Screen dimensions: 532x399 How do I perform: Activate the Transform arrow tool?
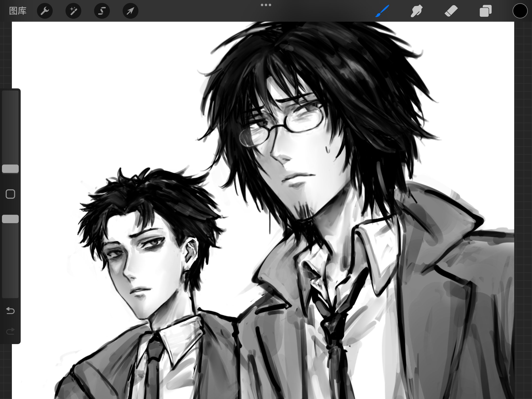tap(130, 11)
